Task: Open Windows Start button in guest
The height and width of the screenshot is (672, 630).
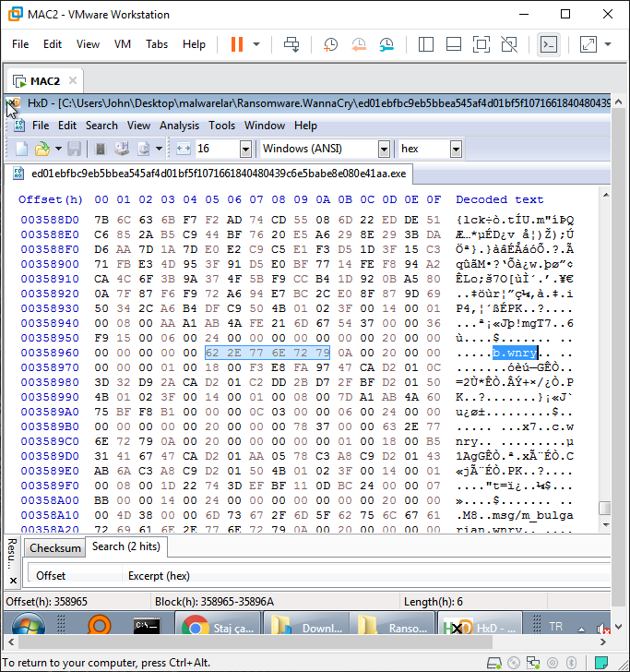Action: [29, 624]
